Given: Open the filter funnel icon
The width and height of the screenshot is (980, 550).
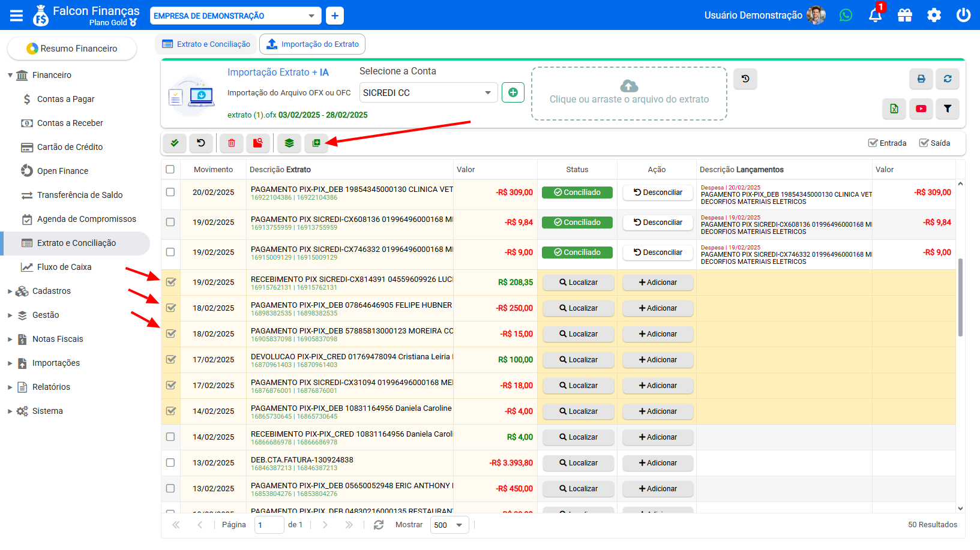Looking at the screenshot, I should pyautogui.click(x=948, y=109).
